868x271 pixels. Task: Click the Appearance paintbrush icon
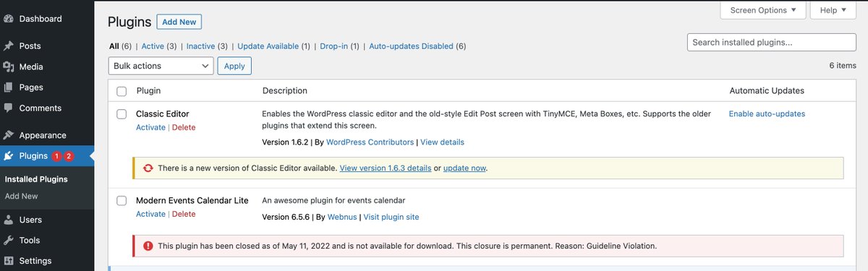click(x=9, y=135)
